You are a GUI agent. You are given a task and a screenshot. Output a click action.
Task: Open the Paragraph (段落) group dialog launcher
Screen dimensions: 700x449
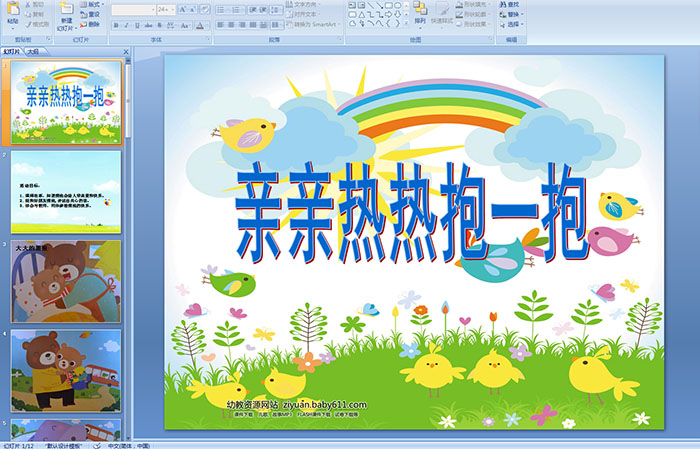(x=340, y=39)
